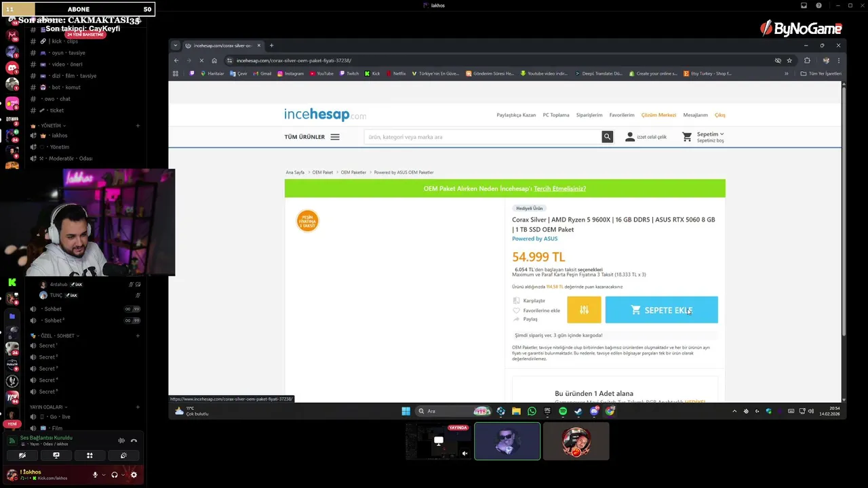Toggle Discord microphone mute

click(x=95, y=475)
